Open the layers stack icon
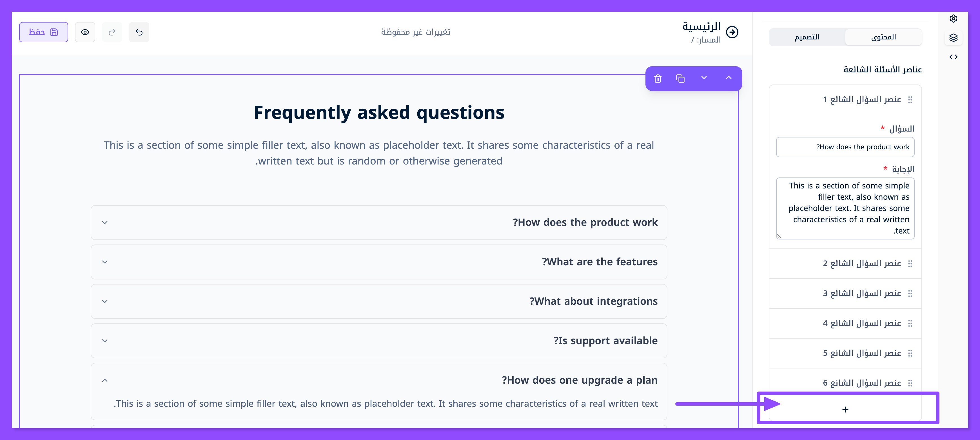The width and height of the screenshot is (980, 440). (953, 38)
